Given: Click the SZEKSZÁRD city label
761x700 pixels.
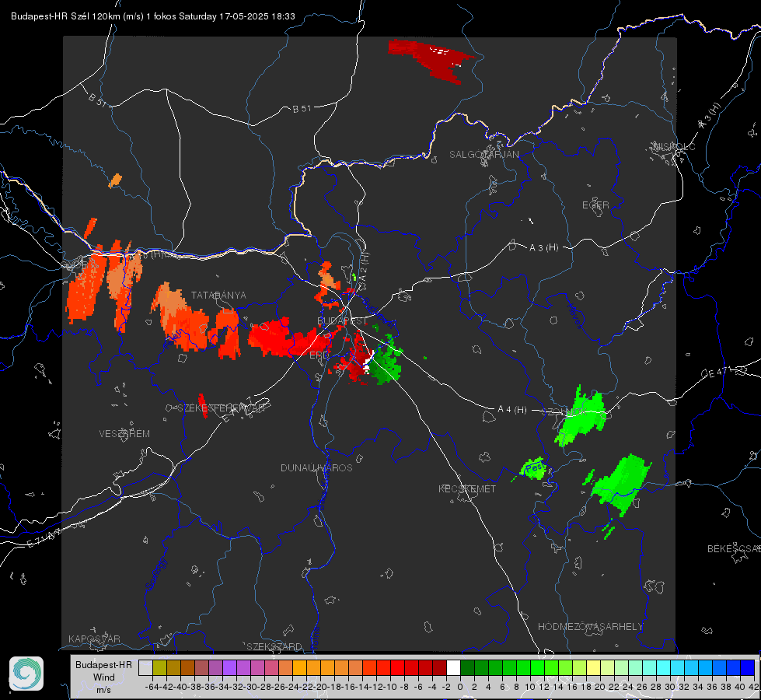Looking at the screenshot, I should 274,646.
